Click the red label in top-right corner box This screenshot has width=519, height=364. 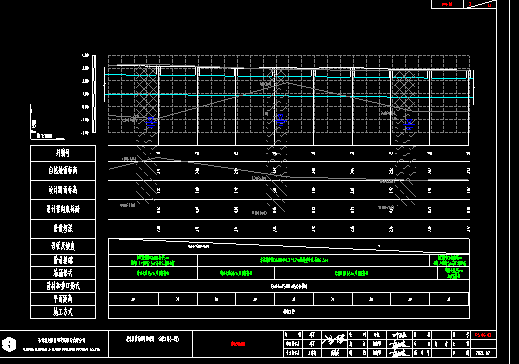click(447, 4)
